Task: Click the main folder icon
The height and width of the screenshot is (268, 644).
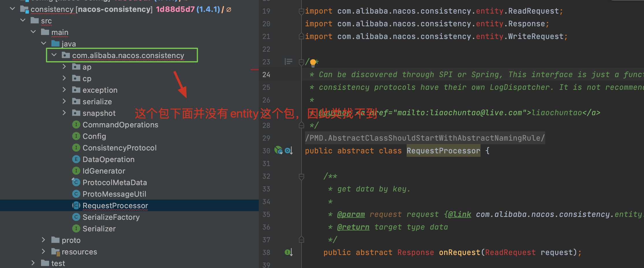Action: click(45, 32)
